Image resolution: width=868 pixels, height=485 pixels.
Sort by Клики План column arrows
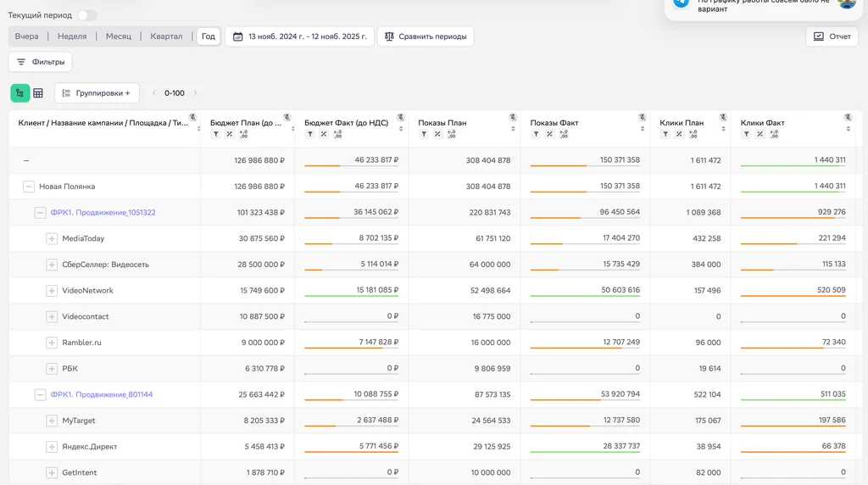coord(723,129)
